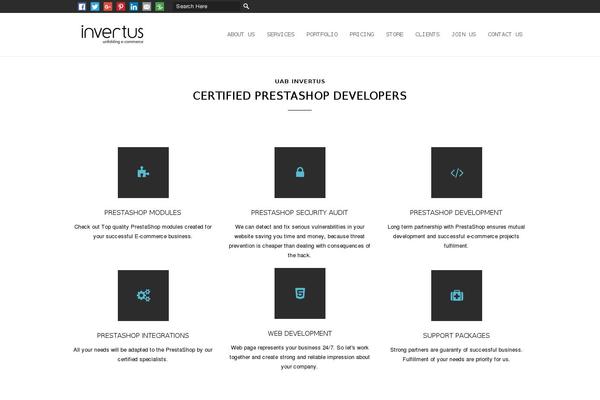Click the text 'Web page represents your business 24/7'
Image resolution: width=600 pixels, height=400 pixels.
[x=282, y=348]
